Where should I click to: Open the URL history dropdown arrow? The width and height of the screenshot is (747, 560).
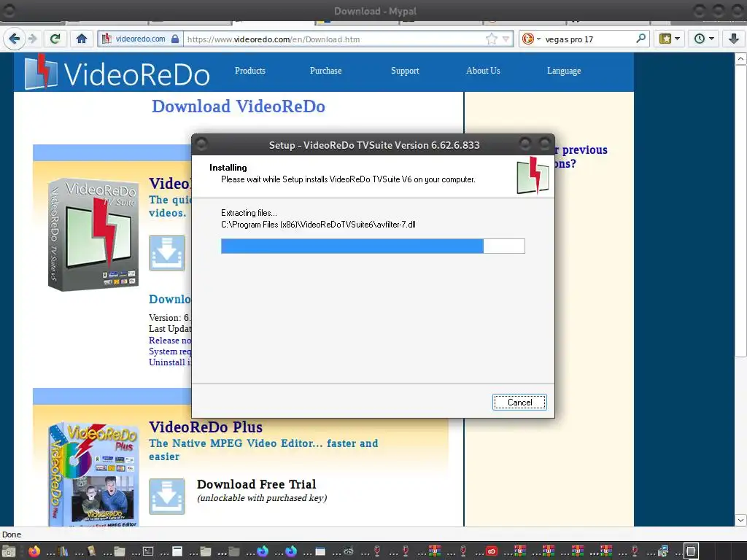506,39
